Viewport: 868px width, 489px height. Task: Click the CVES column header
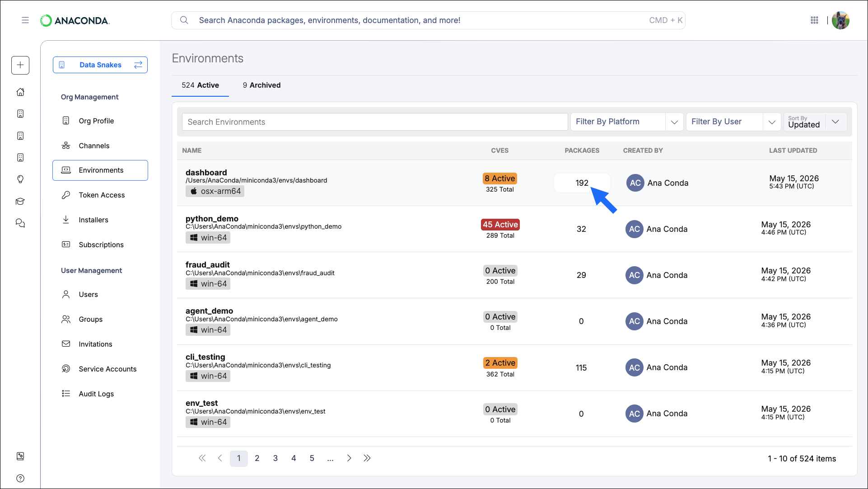point(500,150)
